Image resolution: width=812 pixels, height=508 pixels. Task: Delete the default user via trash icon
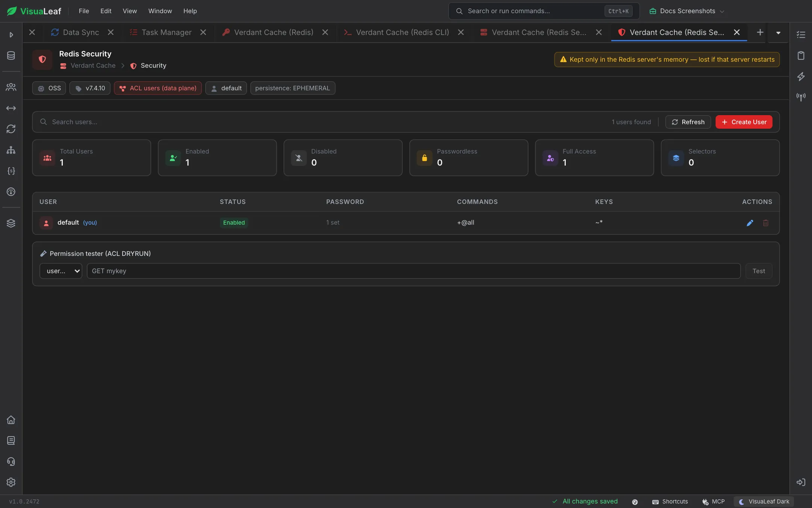click(x=766, y=223)
